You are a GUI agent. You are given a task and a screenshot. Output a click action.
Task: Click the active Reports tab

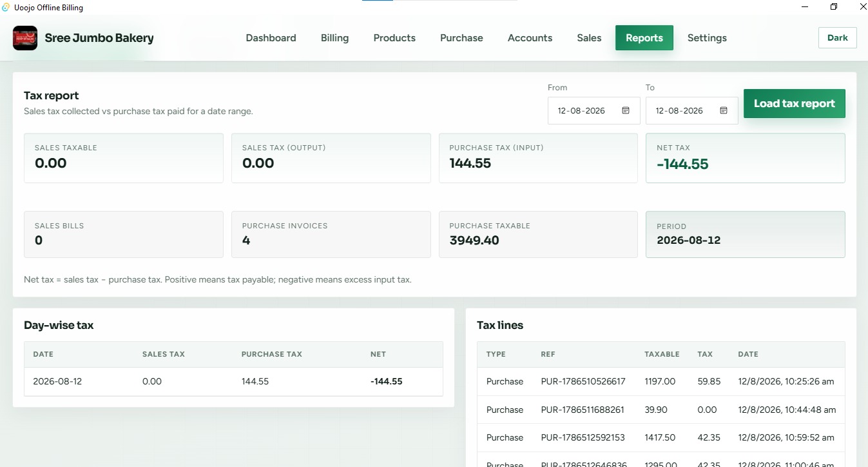coord(644,38)
